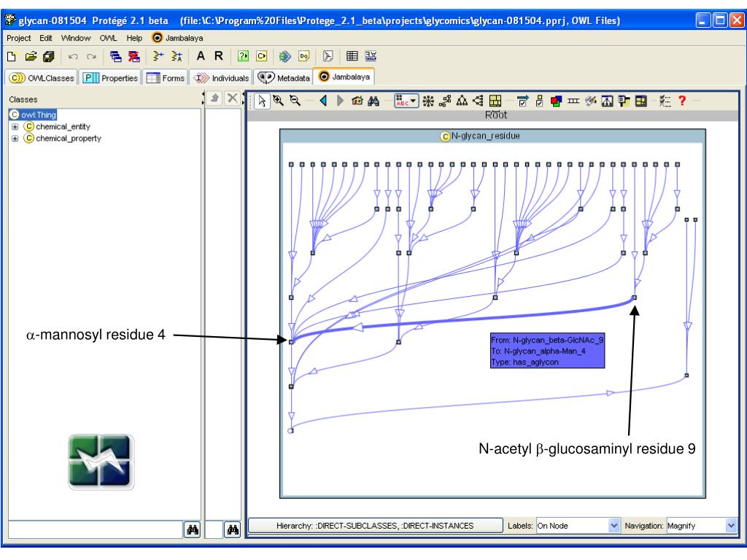This screenshot has width=747, height=560.
Task: Click the home icon in Jambalaya toolbar
Action: 357,101
